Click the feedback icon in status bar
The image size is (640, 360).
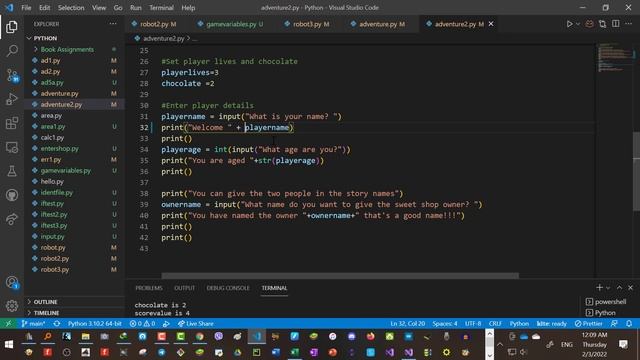click(x=614, y=324)
